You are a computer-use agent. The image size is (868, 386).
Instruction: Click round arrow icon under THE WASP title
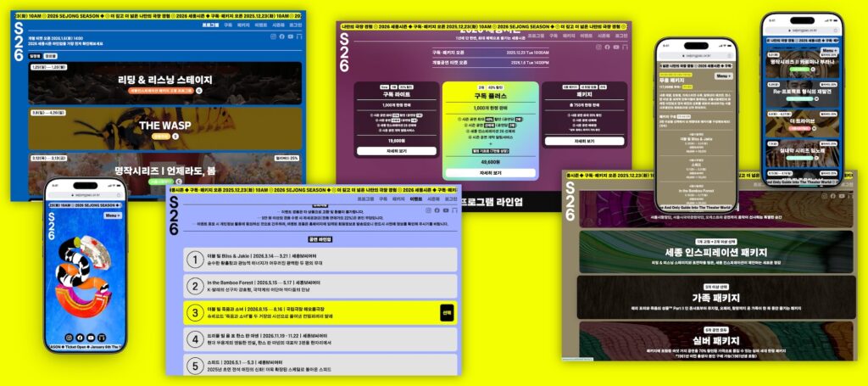176,136
